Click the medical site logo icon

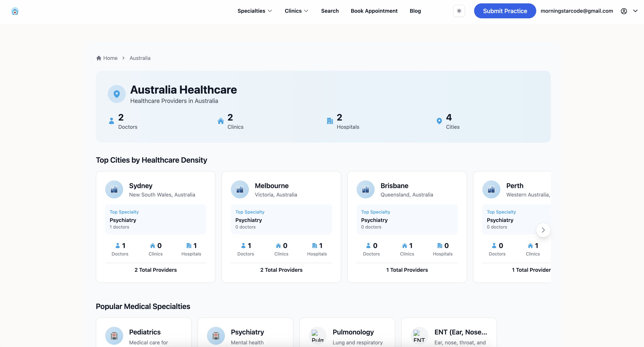15,11
